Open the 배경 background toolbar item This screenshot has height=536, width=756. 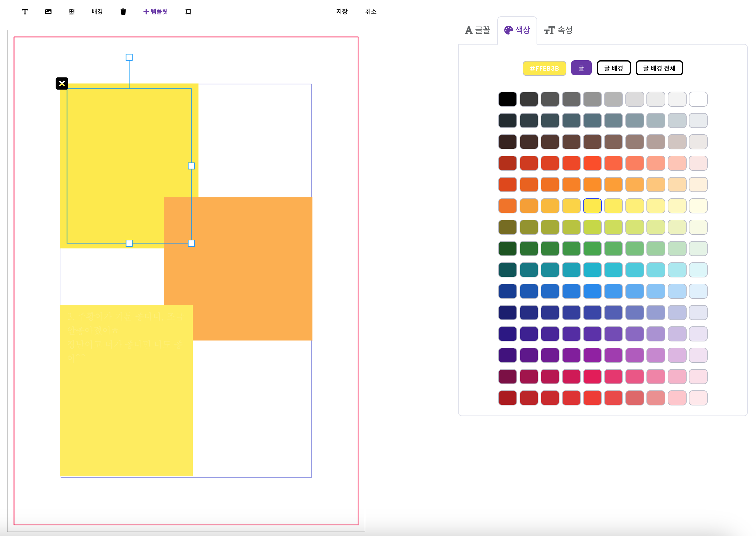pos(97,12)
